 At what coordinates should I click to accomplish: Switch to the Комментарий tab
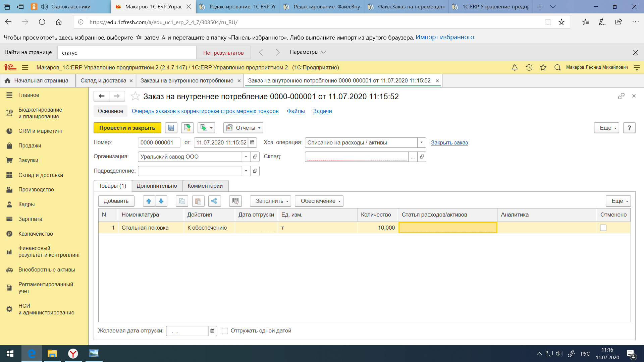tap(205, 186)
